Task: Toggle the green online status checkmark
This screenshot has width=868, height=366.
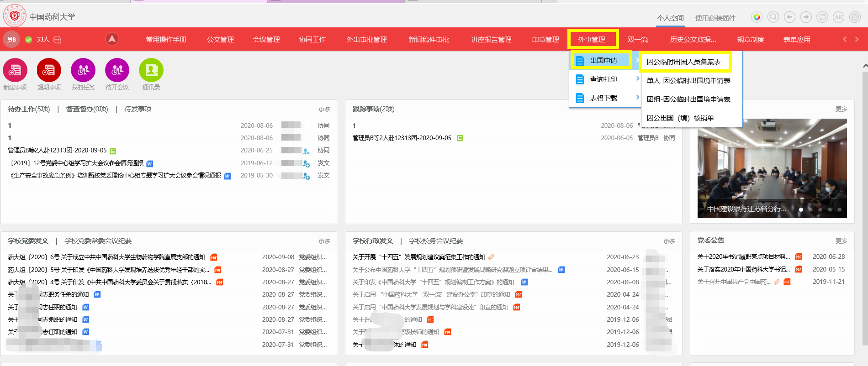Action: tap(29, 40)
